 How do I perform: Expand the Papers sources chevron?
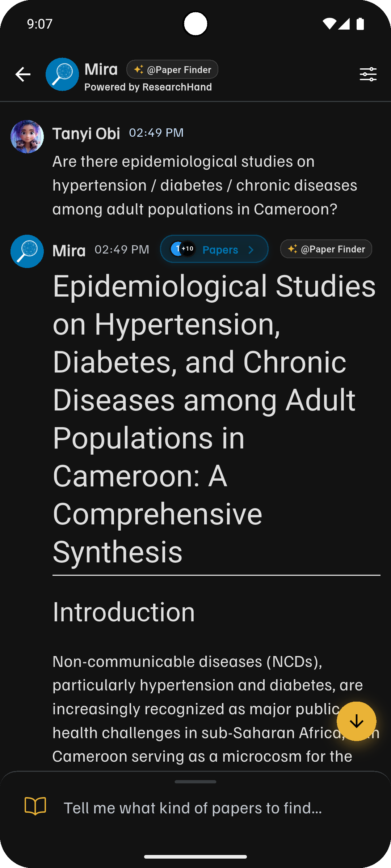click(251, 250)
